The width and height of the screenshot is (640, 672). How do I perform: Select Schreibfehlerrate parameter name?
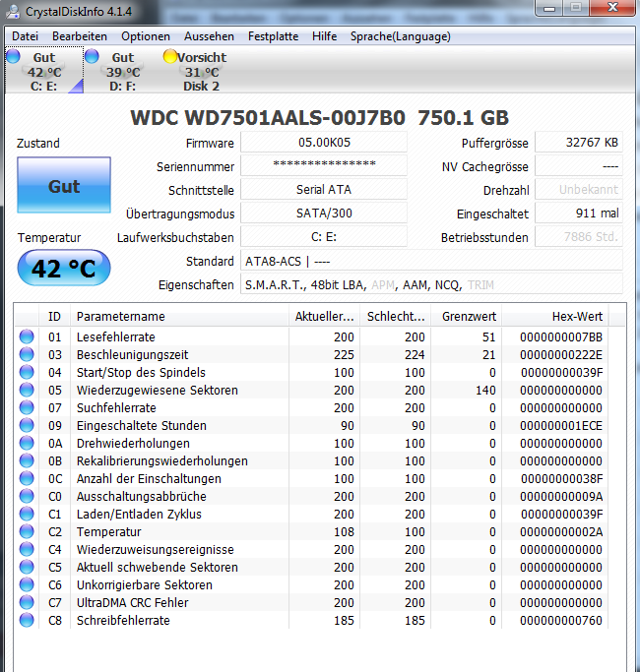[123, 620]
